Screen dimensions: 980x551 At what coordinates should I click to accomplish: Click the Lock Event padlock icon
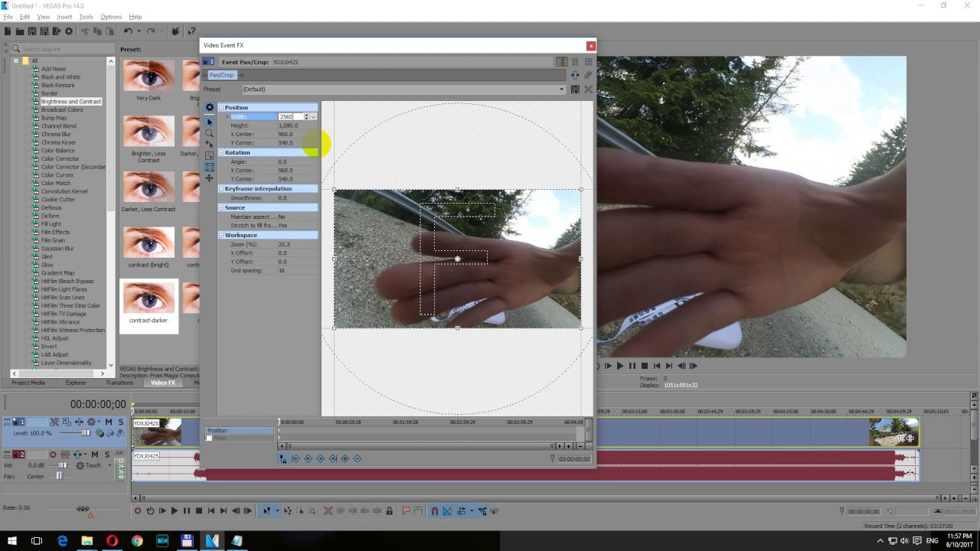(x=389, y=511)
